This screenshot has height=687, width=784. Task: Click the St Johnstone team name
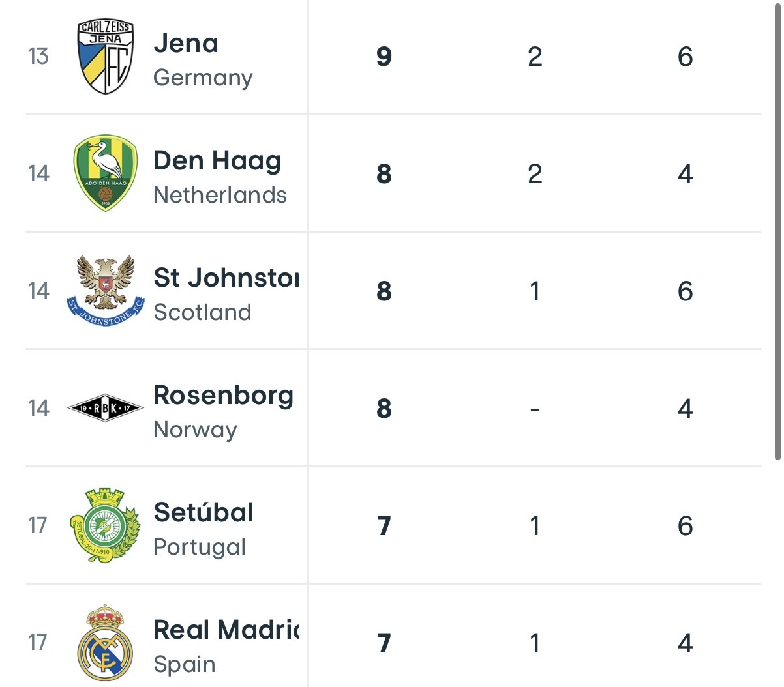[x=226, y=278]
